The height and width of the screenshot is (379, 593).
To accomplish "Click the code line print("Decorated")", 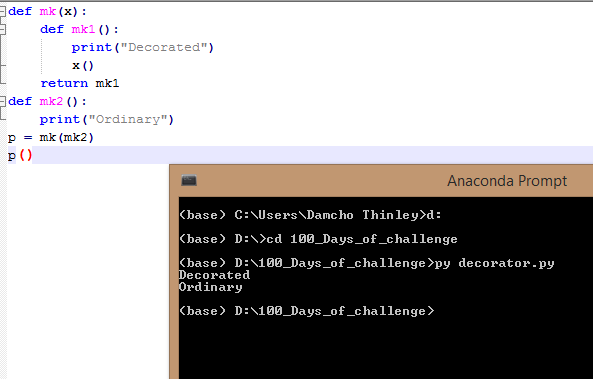I will tap(143, 48).
